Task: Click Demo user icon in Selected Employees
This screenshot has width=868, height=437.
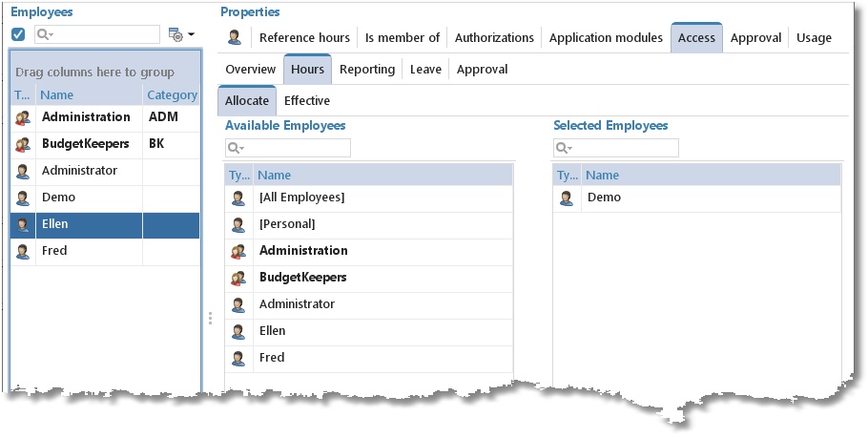Action: [x=567, y=198]
